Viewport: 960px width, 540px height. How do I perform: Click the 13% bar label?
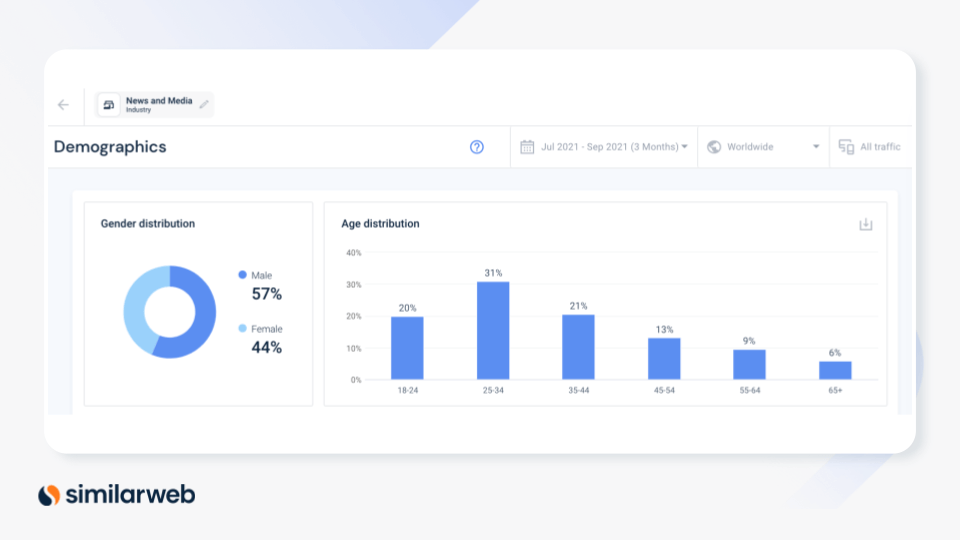(x=664, y=329)
